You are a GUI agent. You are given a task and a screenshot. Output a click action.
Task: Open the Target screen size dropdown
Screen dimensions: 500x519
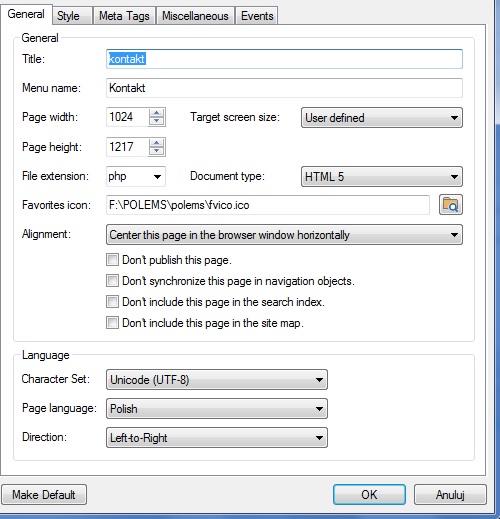(382, 117)
